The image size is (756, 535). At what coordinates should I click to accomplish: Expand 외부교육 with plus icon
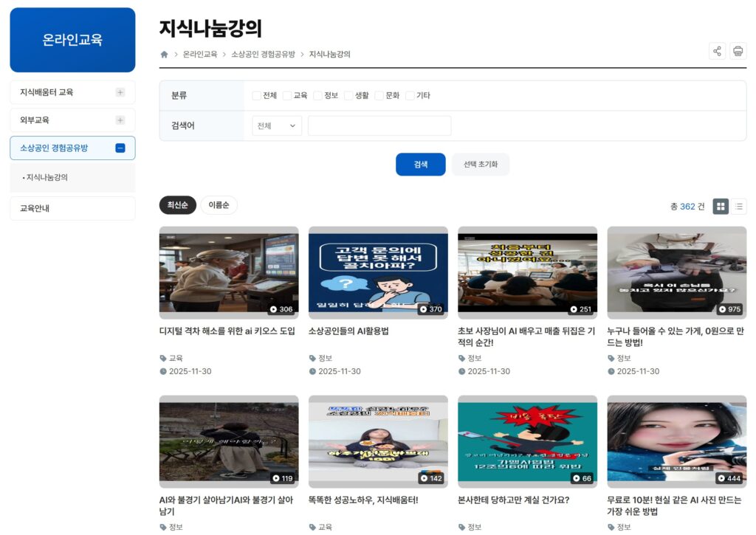(120, 120)
